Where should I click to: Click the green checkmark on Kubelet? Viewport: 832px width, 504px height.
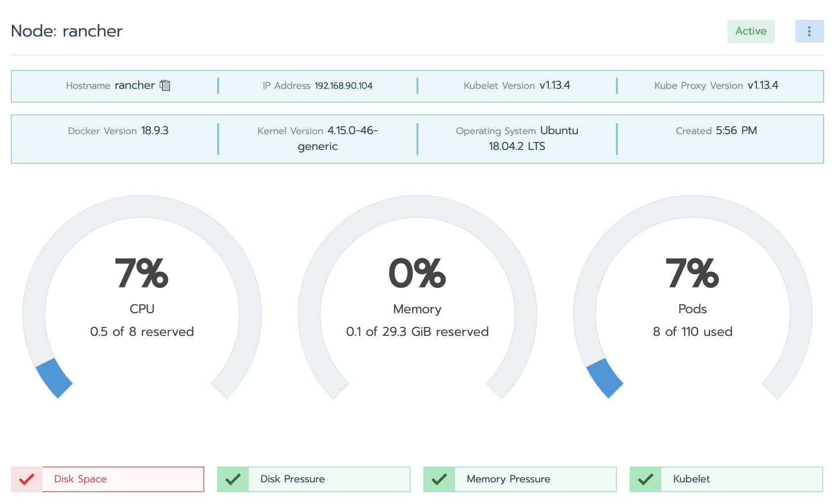(x=646, y=478)
